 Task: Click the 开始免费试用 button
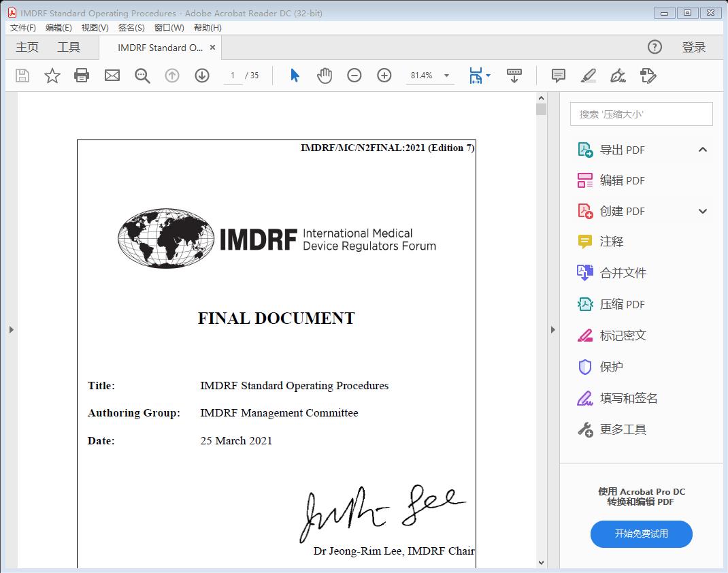point(640,534)
